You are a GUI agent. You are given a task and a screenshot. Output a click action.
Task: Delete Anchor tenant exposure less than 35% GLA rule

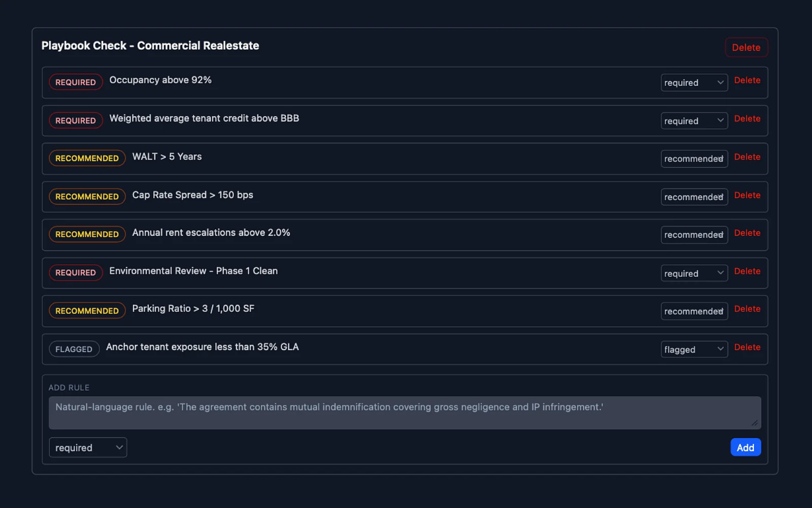click(x=747, y=347)
